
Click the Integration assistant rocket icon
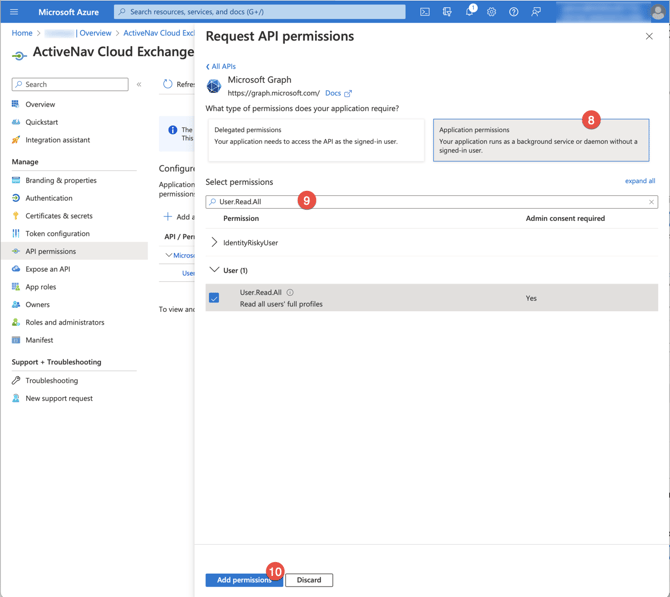pos(16,140)
